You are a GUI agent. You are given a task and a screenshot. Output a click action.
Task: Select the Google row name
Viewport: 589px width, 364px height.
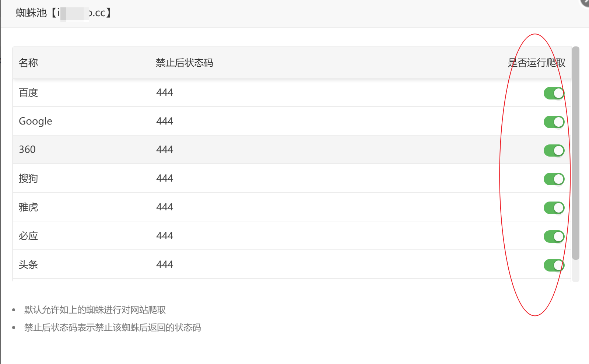[x=35, y=121]
